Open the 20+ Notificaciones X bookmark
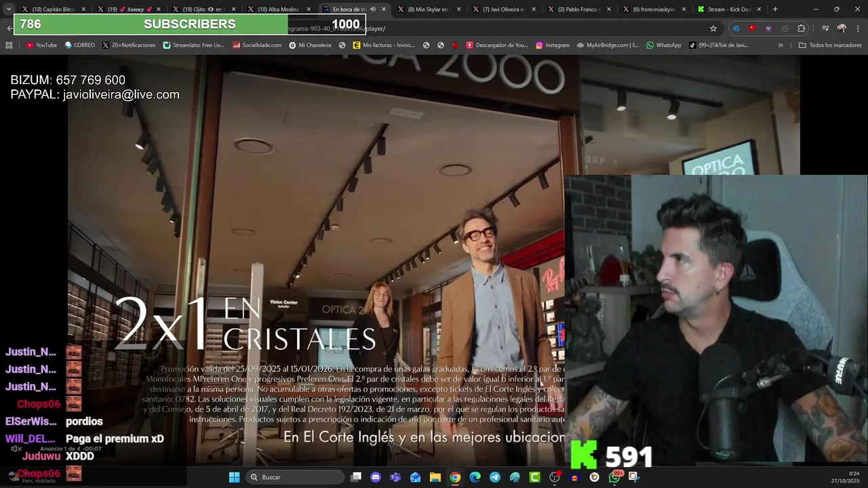The width and height of the screenshot is (868, 488). pos(129,45)
